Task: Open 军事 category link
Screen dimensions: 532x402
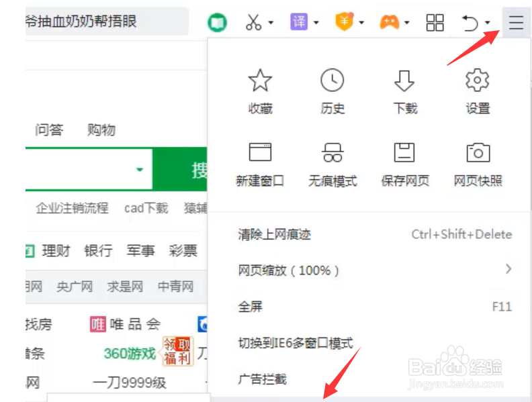Action: pos(141,251)
